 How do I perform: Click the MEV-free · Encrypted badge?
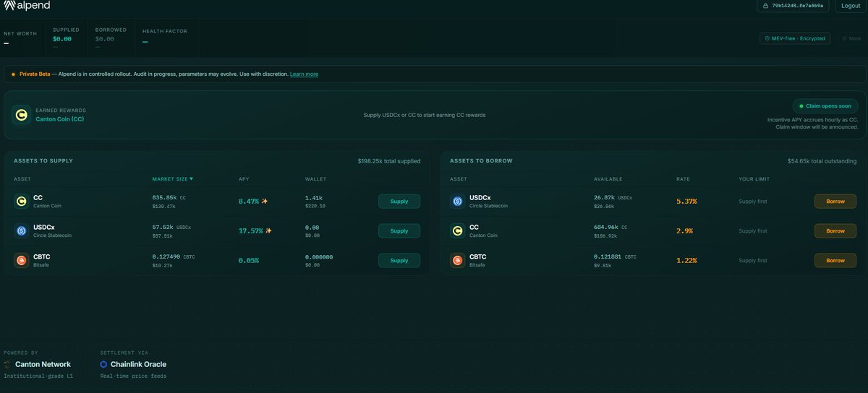(795, 38)
